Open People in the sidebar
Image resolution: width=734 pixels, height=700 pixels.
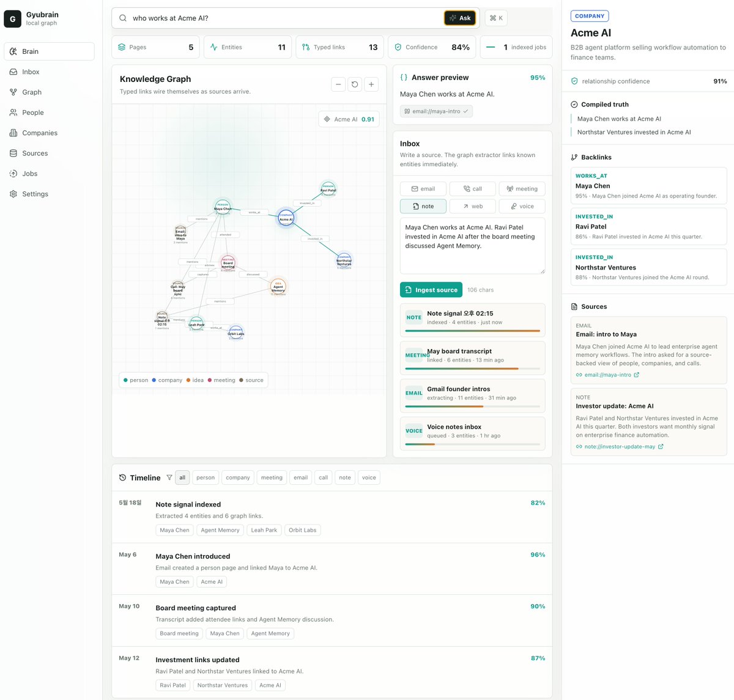pyautogui.click(x=49, y=112)
